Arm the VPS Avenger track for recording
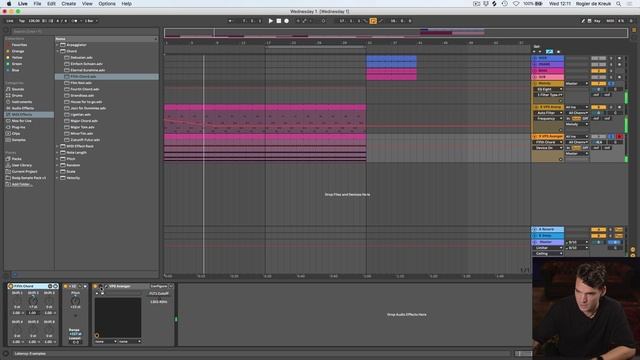 click(619, 136)
